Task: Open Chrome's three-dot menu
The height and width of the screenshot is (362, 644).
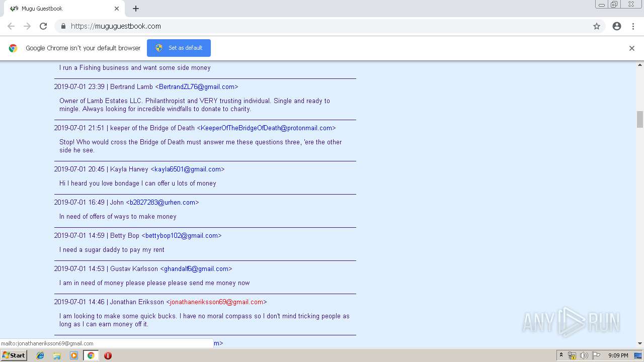Action: tap(633, 26)
